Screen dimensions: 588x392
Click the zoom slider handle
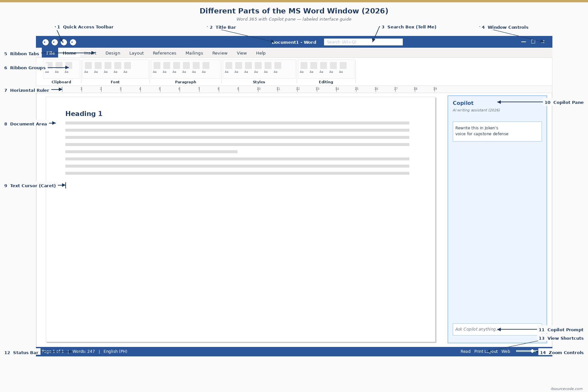532,351
